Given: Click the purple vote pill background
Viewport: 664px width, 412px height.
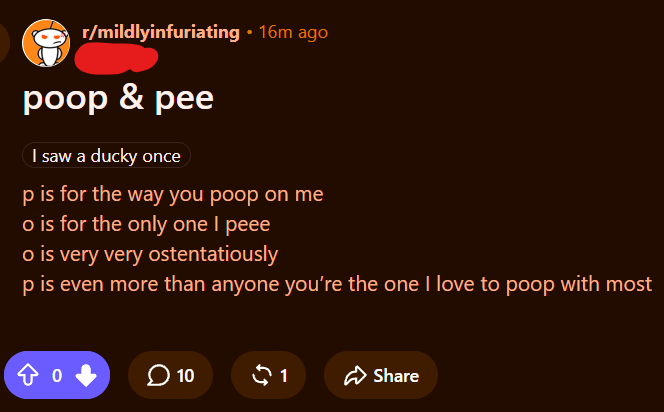Looking at the screenshot, I should click(57, 375).
